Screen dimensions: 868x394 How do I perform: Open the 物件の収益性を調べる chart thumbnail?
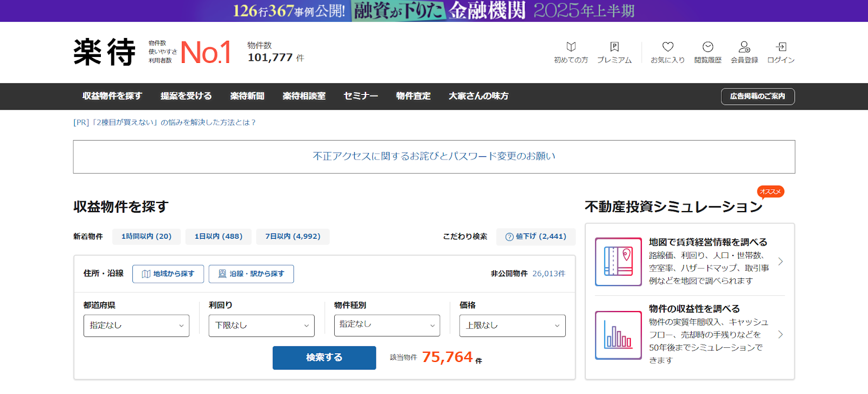pos(618,335)
